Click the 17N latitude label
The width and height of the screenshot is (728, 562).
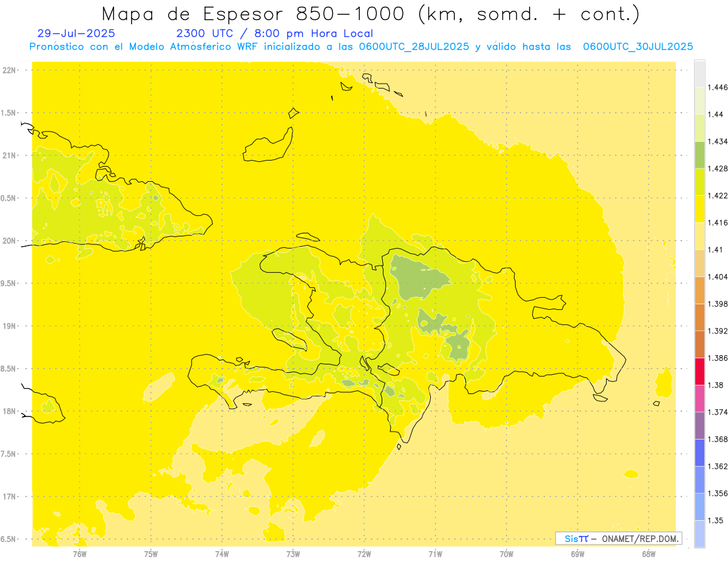(10, 497)
